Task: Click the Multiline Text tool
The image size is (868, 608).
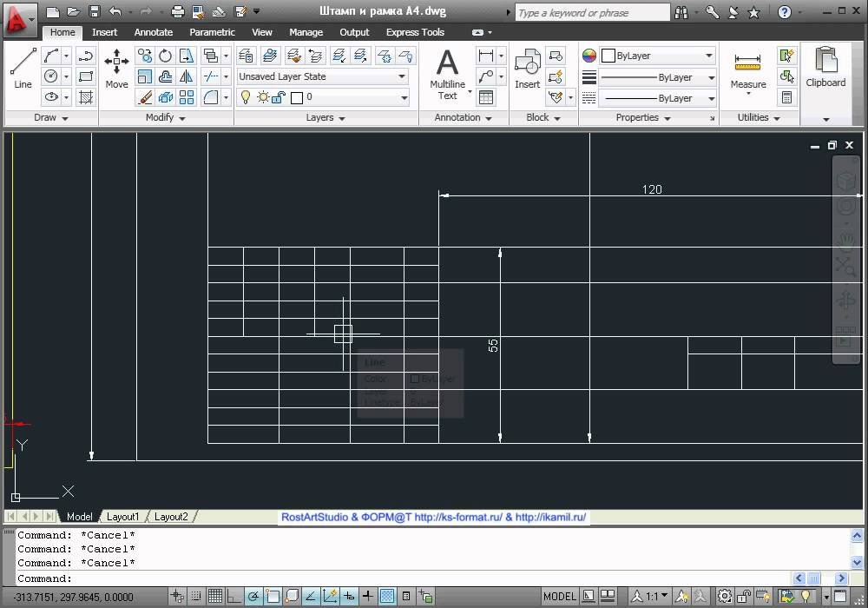Action: pyautogui.click(x=447, y=74)
